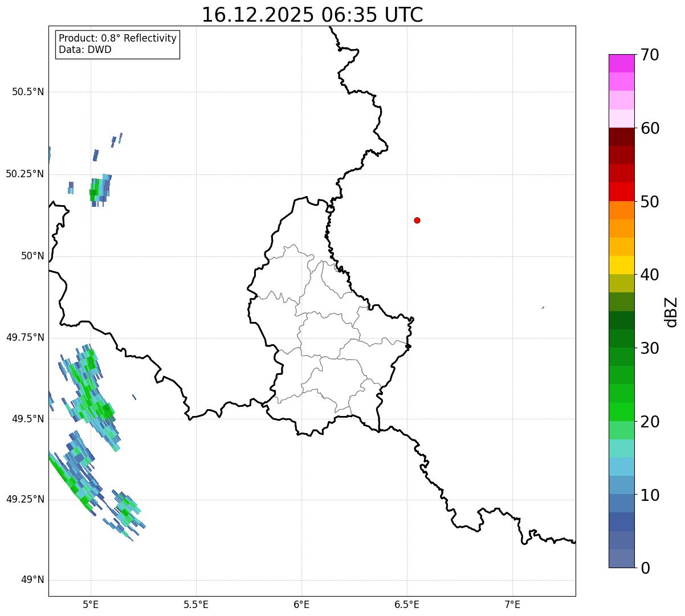Click the colorbar tick label 60

pyautogui.click(x=650, y=128)
